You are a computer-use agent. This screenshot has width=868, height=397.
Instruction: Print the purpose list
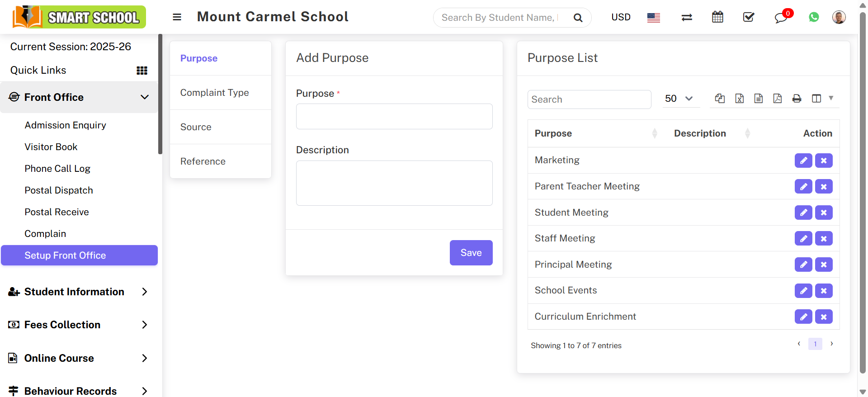797,99
